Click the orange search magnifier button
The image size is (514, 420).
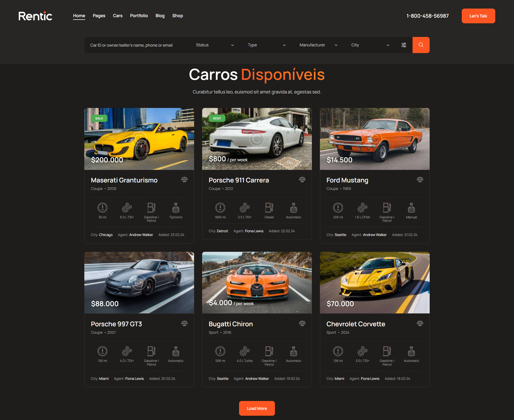[421, 45]
